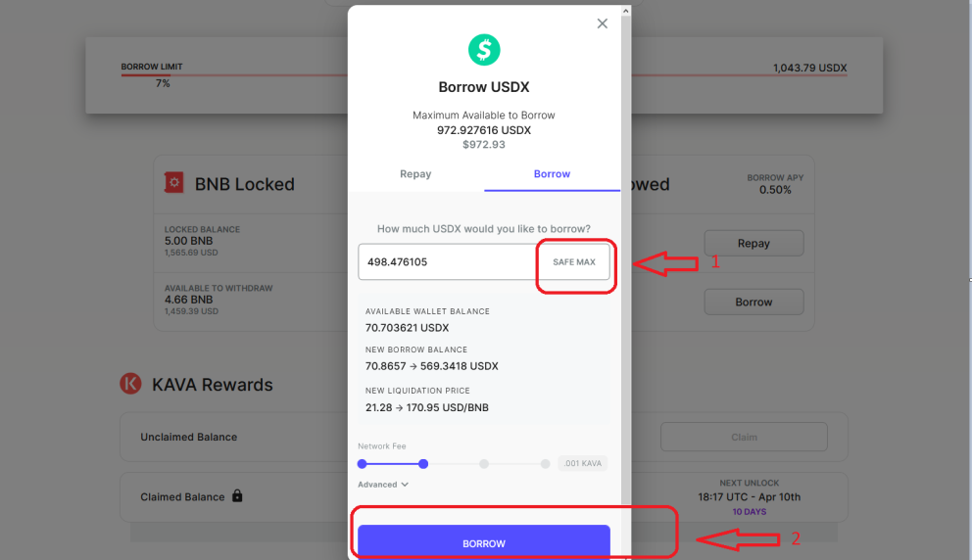
Task: Select the third Network Fee slider stop
Action: [x=484, y=463]
